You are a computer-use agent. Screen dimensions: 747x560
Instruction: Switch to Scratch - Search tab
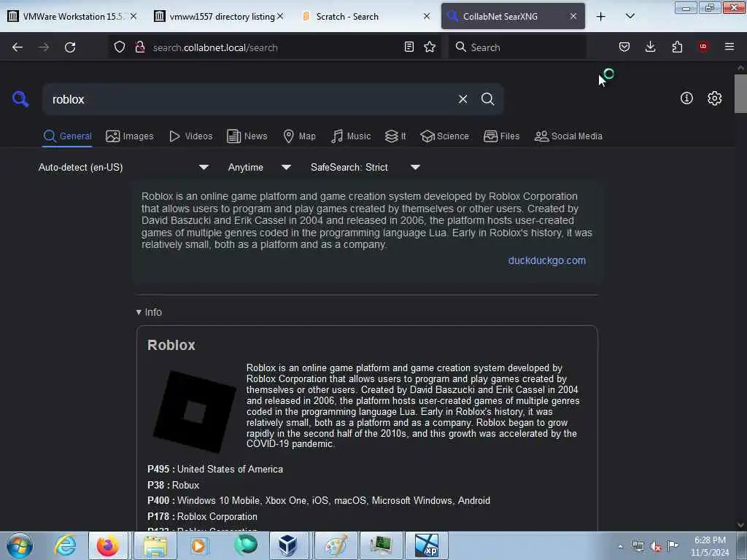pos(366,16)
